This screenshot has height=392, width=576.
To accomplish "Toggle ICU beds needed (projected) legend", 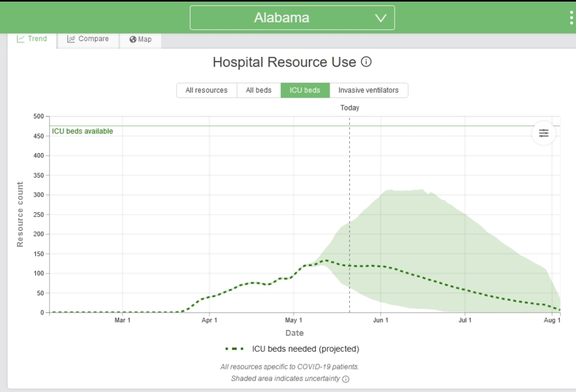I will pos(306,349).
